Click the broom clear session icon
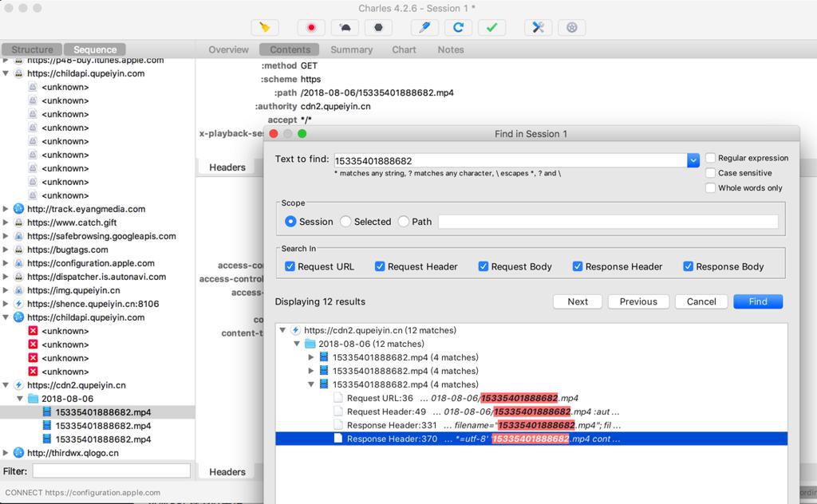 click(265, 28)
